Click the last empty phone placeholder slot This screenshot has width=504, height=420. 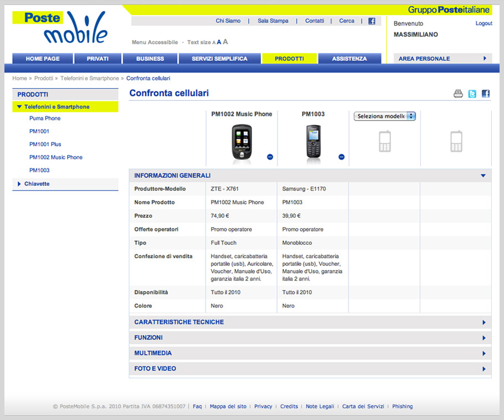456,141
